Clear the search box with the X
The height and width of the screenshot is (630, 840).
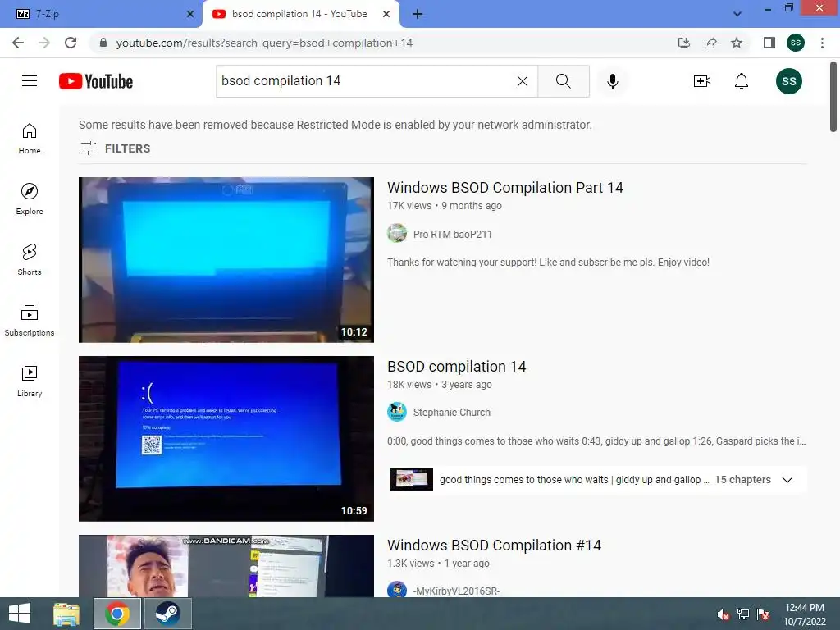point(523,81)
